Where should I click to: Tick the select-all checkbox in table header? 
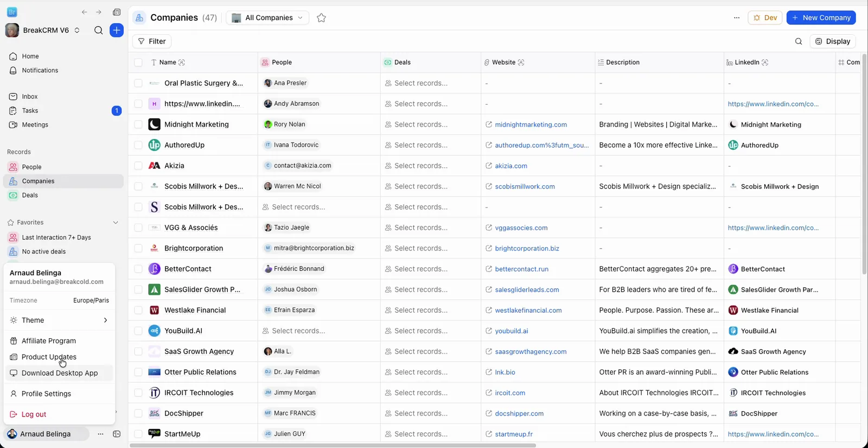[x=138, y=62]
